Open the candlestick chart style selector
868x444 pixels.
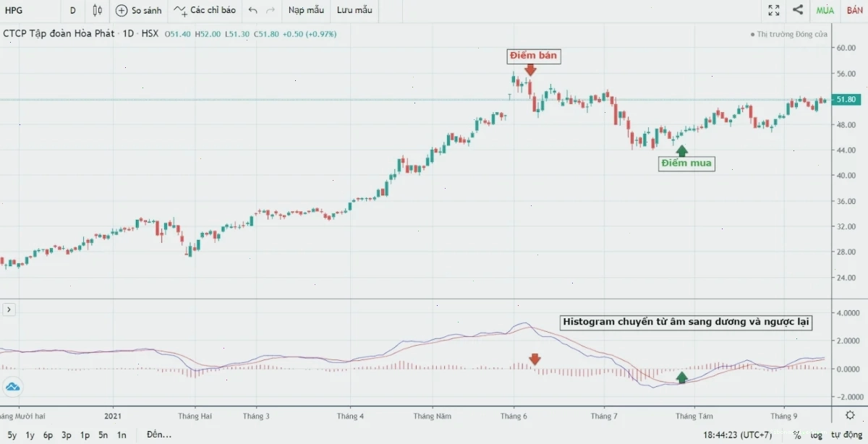click(98, 10)
